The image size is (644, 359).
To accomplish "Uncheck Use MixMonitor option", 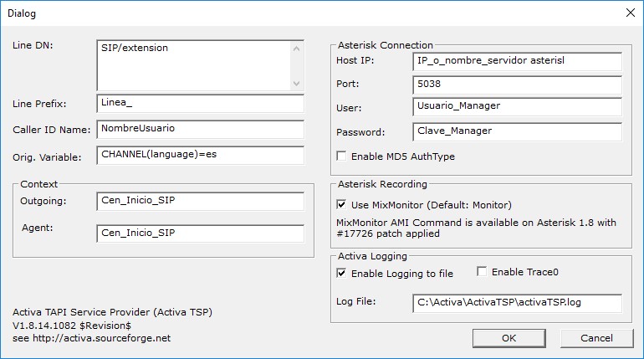I will 341,204.
